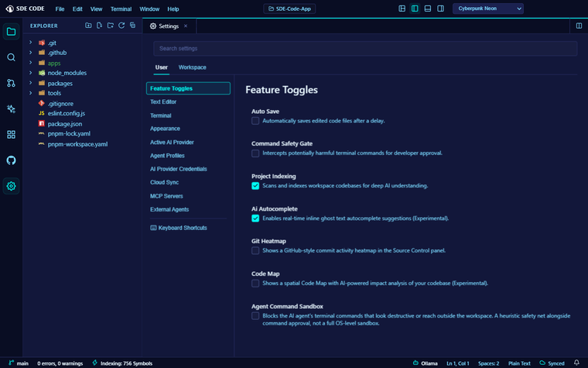Screen dimensions: 588x368
Task: Open the Extensions grid icon
Action: pyautogui.click(x=11, y=135)
